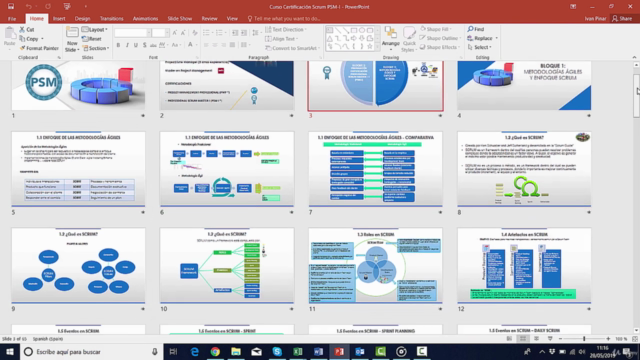
Task: Find text in presentation
Action: point(476,29)
